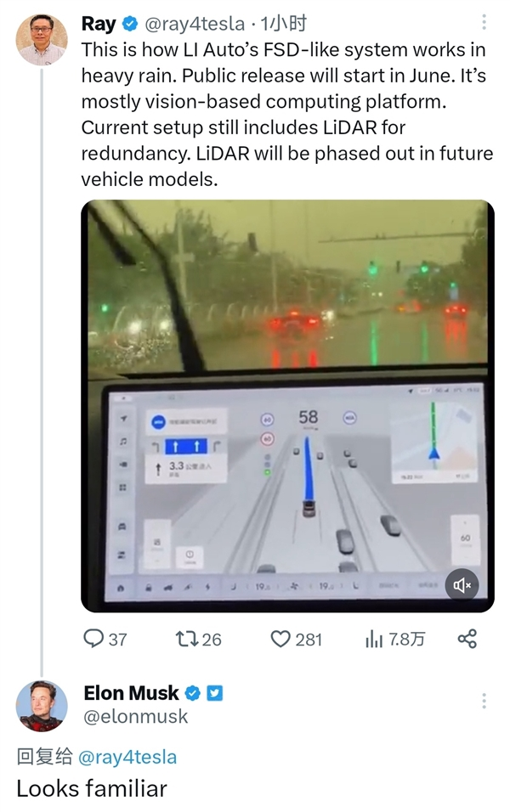The width and height of the screenshot is (510, 812).
Task: Click the reply comment icon
Action: (93, 638)
